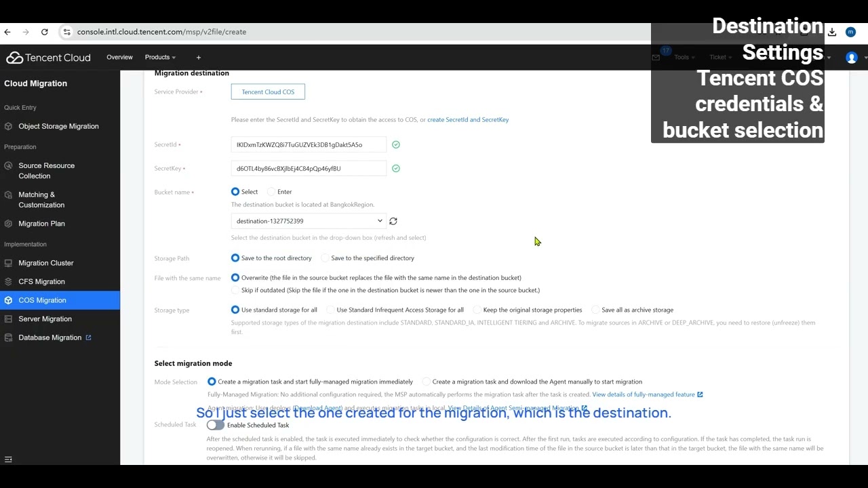
Task: Click the Database Migration icon
Action: [8, 338]
